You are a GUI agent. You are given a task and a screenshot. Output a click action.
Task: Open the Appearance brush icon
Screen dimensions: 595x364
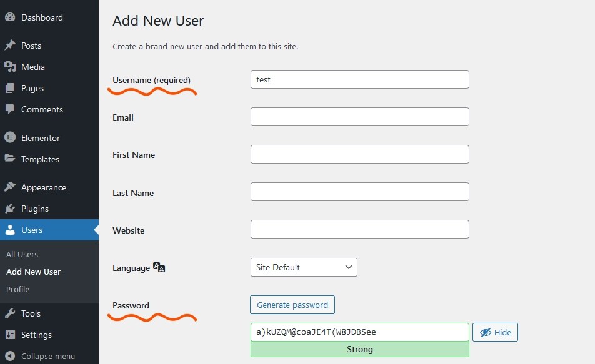[x=12, y=187]
